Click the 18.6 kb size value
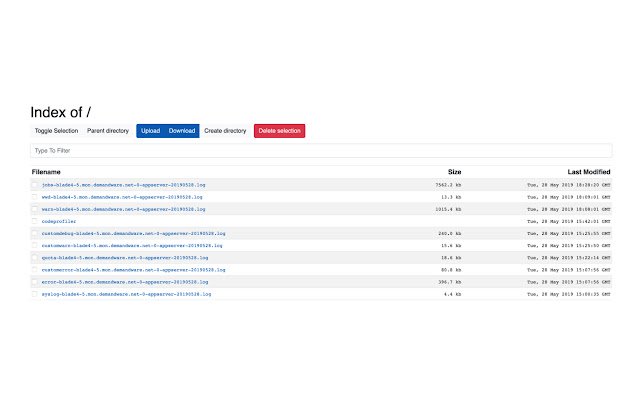Viewport: 640px width, 400px height. pyautogui.click(x=451, y=258)
